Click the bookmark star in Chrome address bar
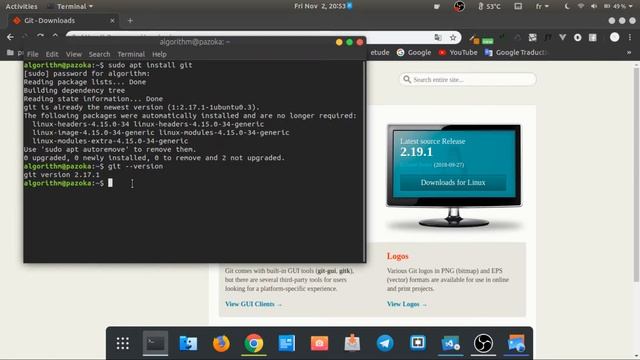The width and height of the screenshot is (640, 360). click(453, 38)
